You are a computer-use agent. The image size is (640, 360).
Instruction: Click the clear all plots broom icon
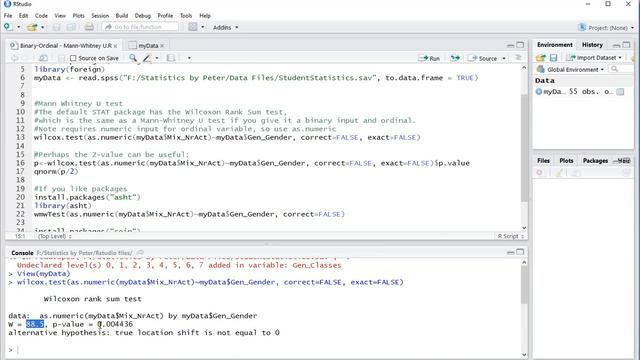(x=559, y=173)
